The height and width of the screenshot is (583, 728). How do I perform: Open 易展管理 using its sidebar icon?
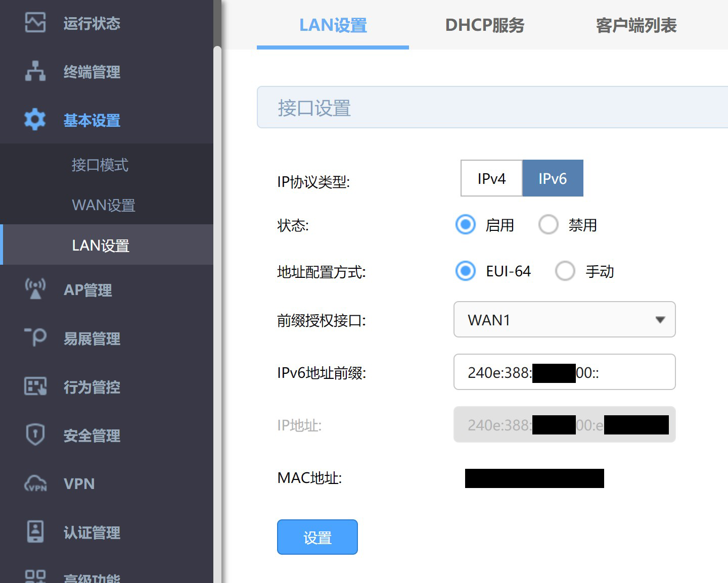point(35,337)
